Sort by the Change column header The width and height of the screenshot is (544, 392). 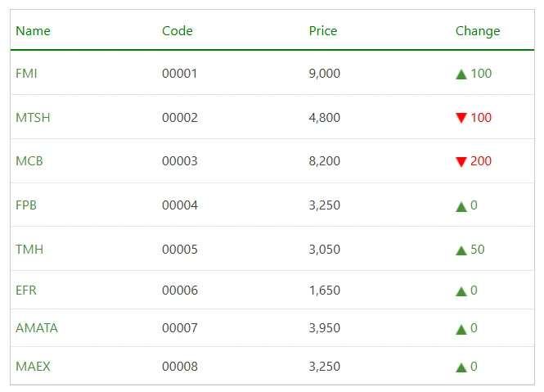point(478,31)
